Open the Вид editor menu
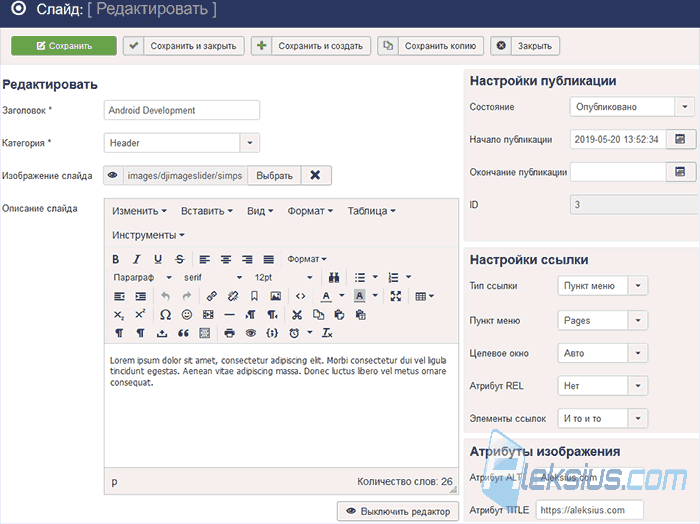700x524 pixels. [260, 211]
